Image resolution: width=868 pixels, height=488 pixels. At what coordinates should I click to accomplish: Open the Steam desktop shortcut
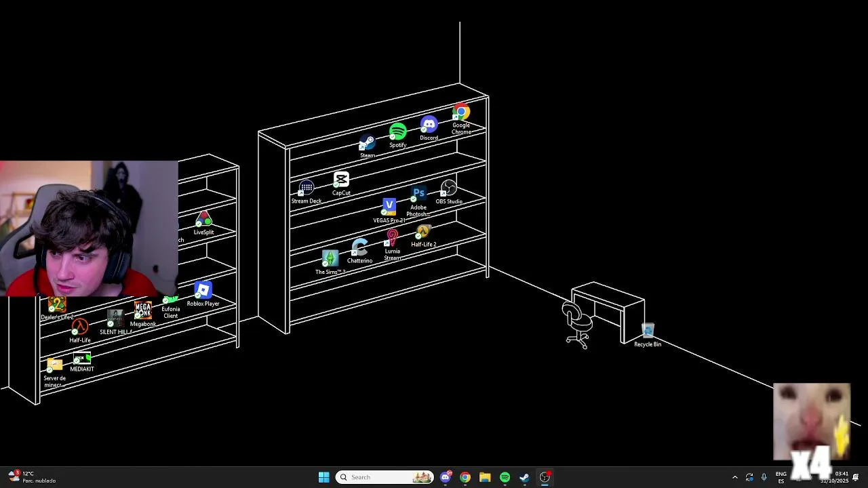click(367, 146)
